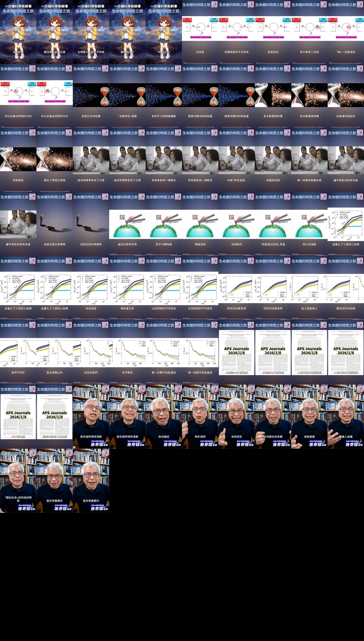This screenshot has height=641, width=364.
Task: Open the AFM diagram frame captioned 原子力顯微鏡
Action: click(164, 224)
